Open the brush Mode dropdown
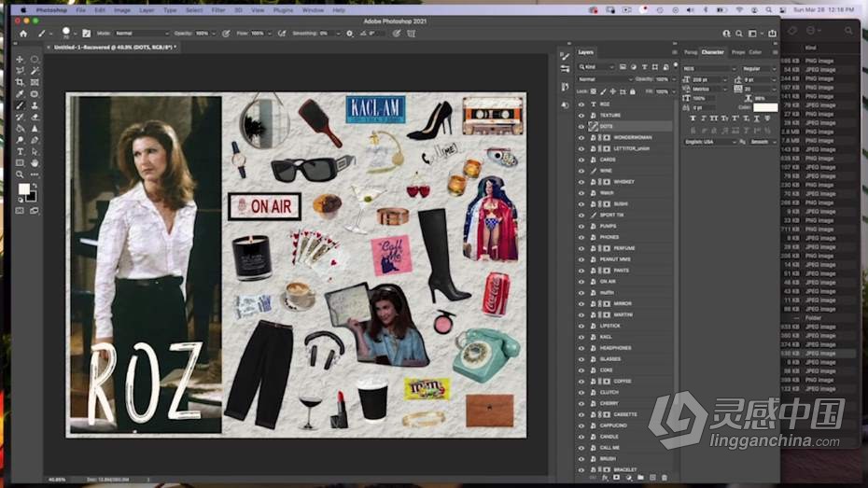The image size is (868, 488). point(142,34)
